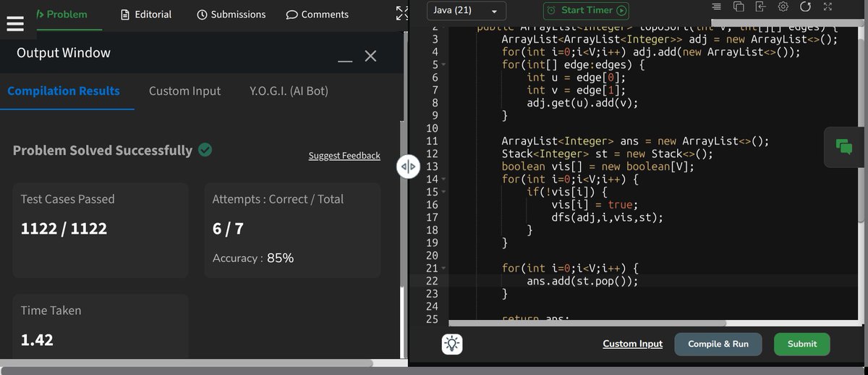
Task: Open the Comments tab
Action: [x=317, y=14]
